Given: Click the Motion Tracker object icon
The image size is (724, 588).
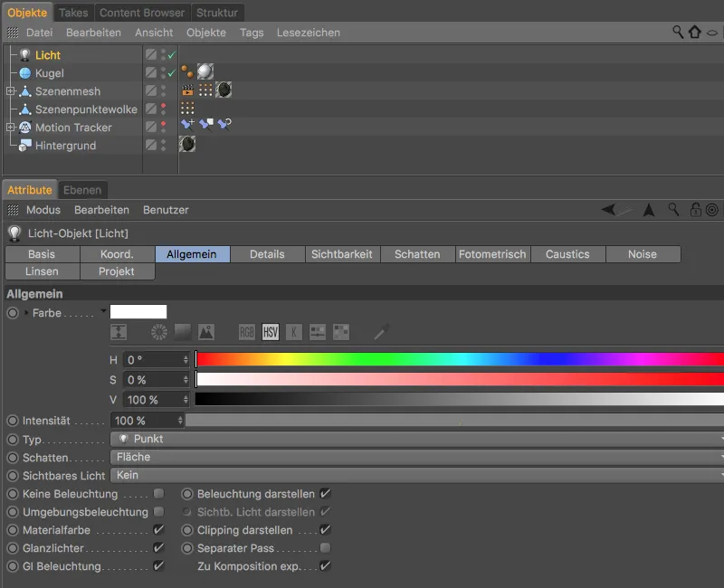Looking at the screenshot, I should [x=25, y=128].
